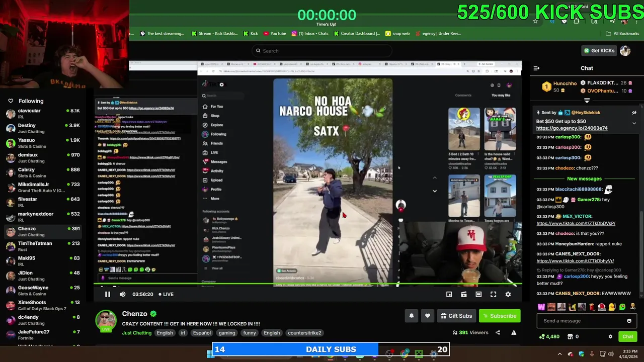644x362 pixels.
Task: Open YouTube bookmark
Action: pos(275,34)
